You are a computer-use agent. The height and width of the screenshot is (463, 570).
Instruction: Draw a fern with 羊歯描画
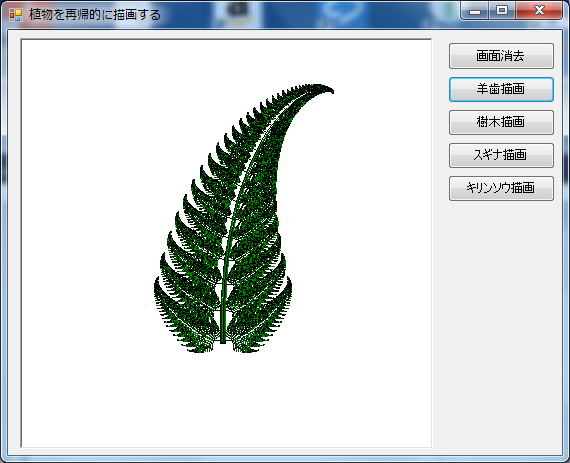501,89
